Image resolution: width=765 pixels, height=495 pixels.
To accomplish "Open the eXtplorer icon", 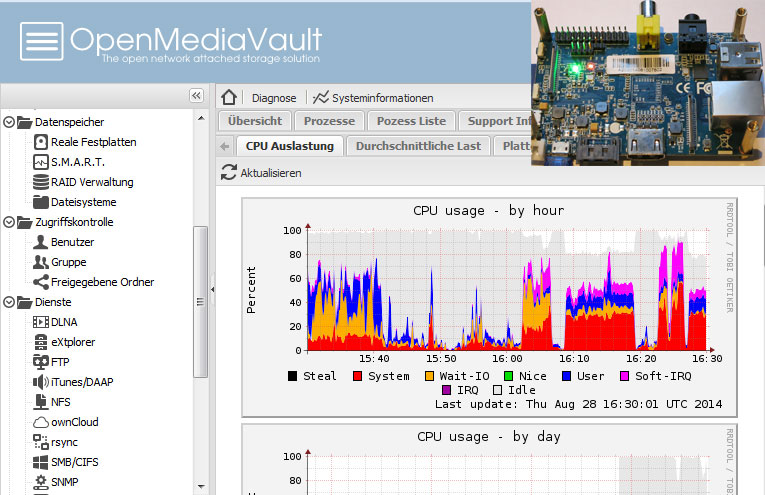I will pos(40,342).
